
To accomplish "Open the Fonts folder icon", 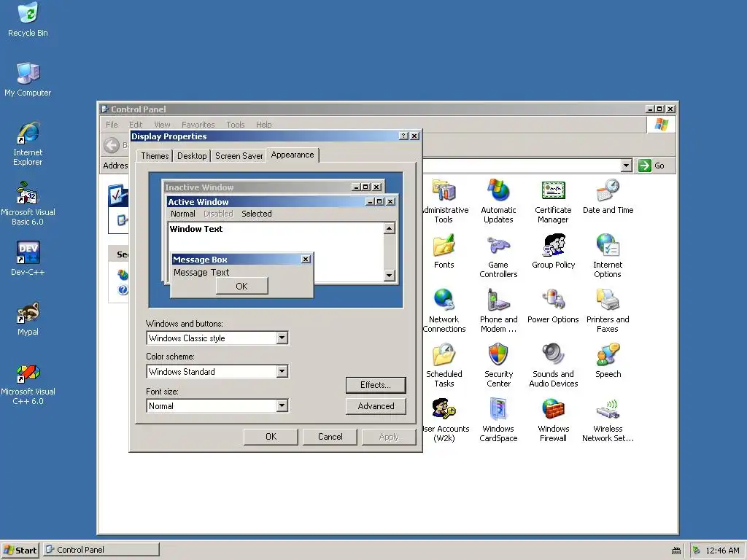I will tap(444, 245).
